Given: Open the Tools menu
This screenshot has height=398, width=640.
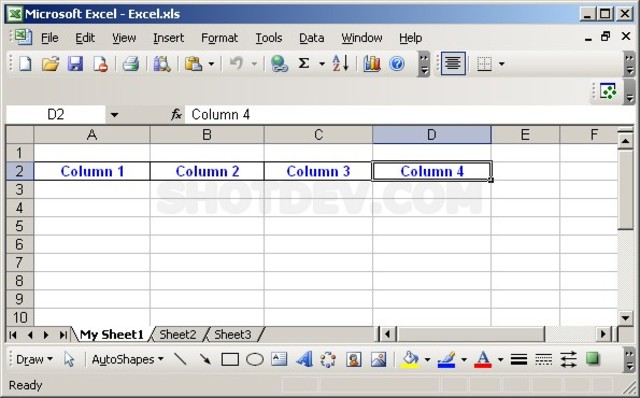Looking at the screenshot, I should [x=269, y=38].
